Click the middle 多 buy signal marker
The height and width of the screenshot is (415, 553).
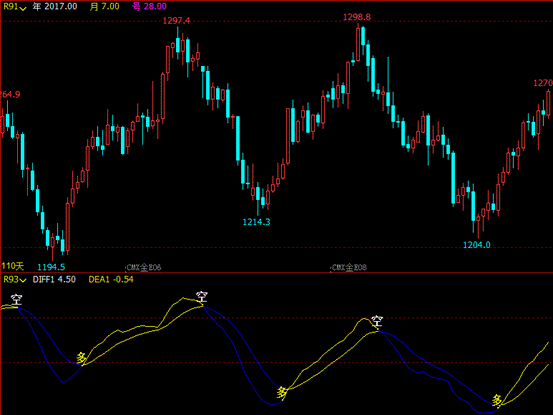coord(282,392)
